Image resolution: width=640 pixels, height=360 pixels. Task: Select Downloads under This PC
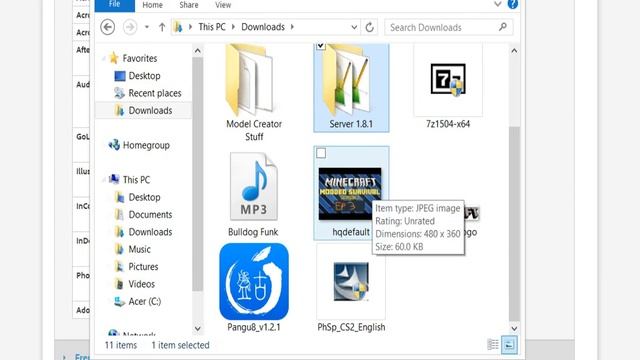point(150,232)
